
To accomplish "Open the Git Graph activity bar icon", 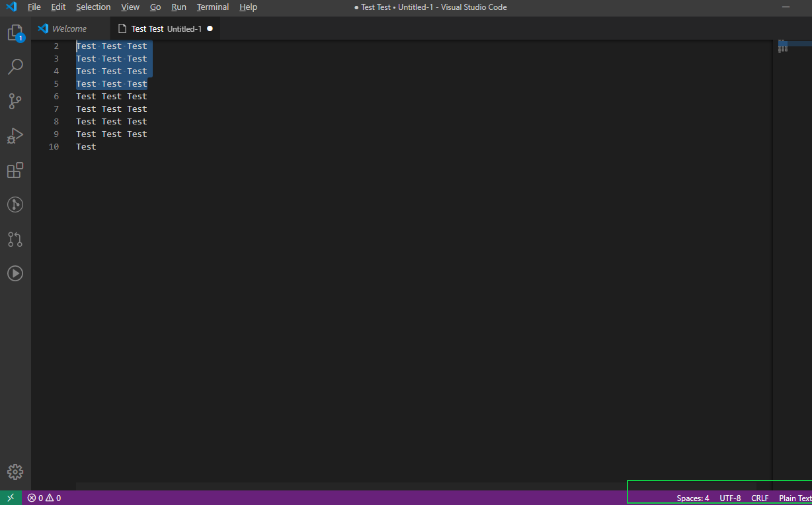I will (15, 205).
